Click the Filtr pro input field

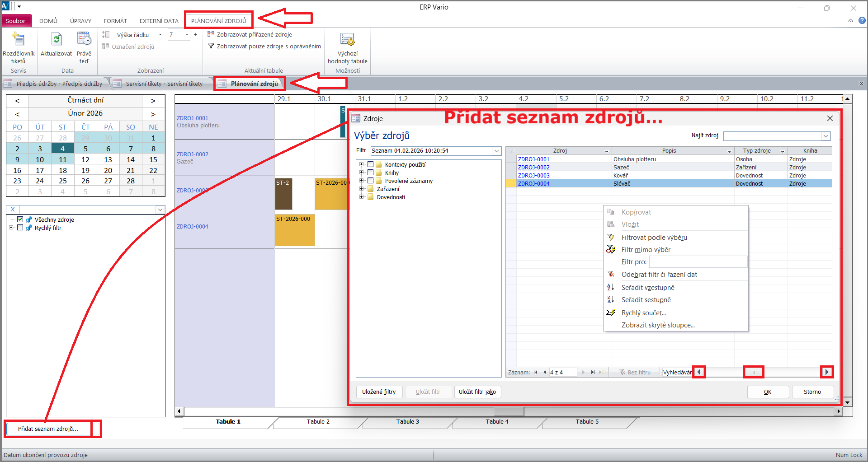click(698, 262)
